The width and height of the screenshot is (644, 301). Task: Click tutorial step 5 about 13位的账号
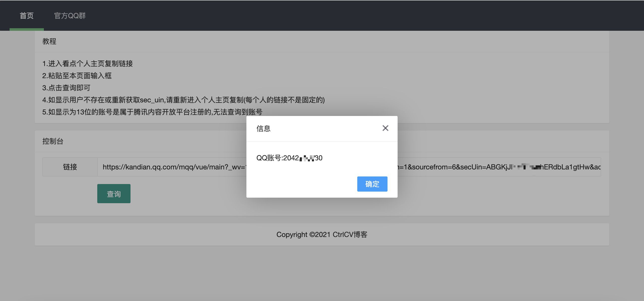[152, 112]
